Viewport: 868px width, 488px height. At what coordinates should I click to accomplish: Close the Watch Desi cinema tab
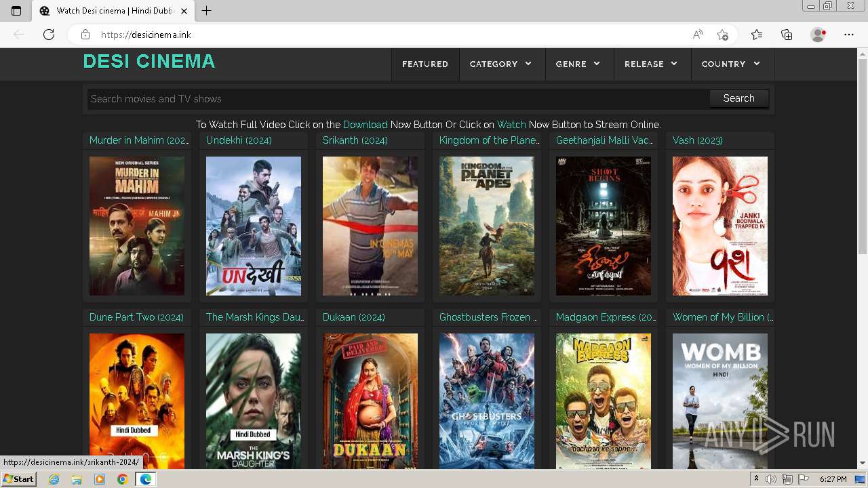184,11
